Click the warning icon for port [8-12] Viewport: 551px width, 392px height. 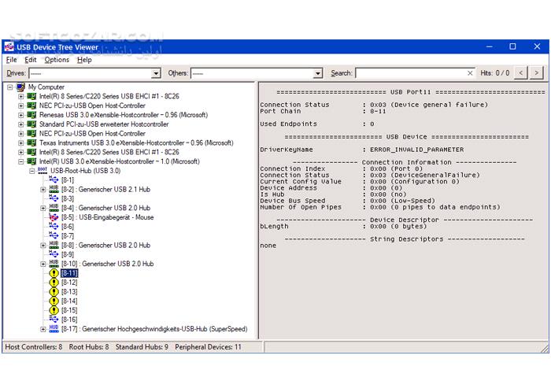click(54, 283)
